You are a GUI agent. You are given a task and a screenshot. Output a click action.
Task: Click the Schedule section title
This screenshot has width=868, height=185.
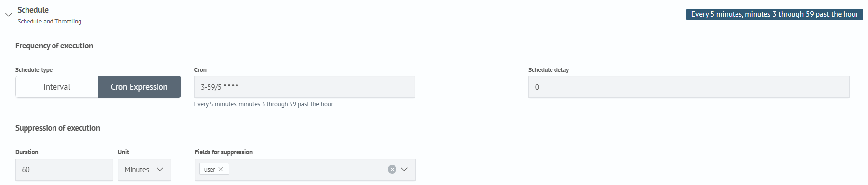click(x=33, y=10)
